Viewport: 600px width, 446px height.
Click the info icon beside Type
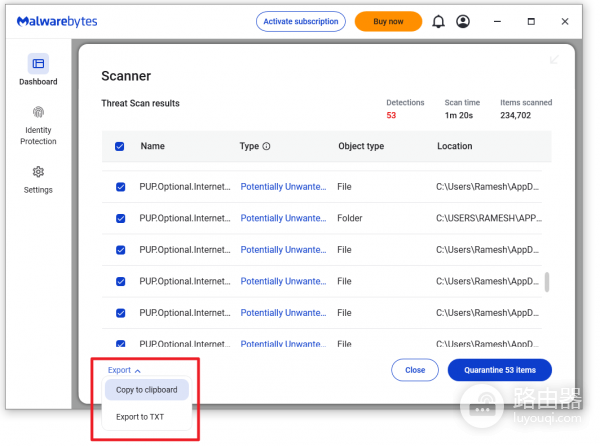(x=267, y=146)
